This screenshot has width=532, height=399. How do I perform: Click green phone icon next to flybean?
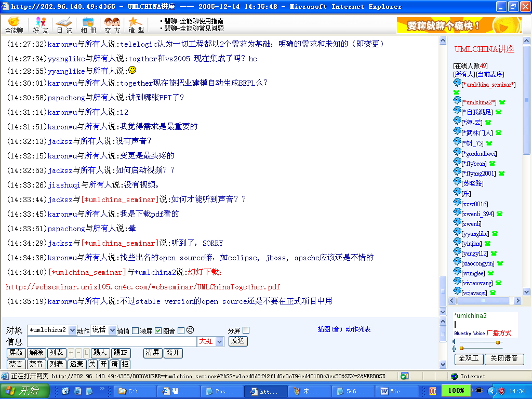pos(493,164)
